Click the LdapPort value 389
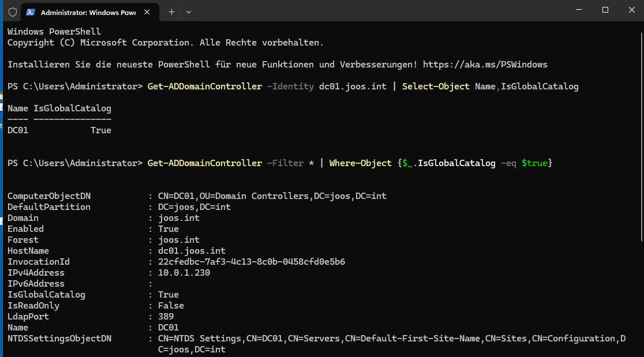Viewport: 644px width, 357px height. [x=166, y=317]
